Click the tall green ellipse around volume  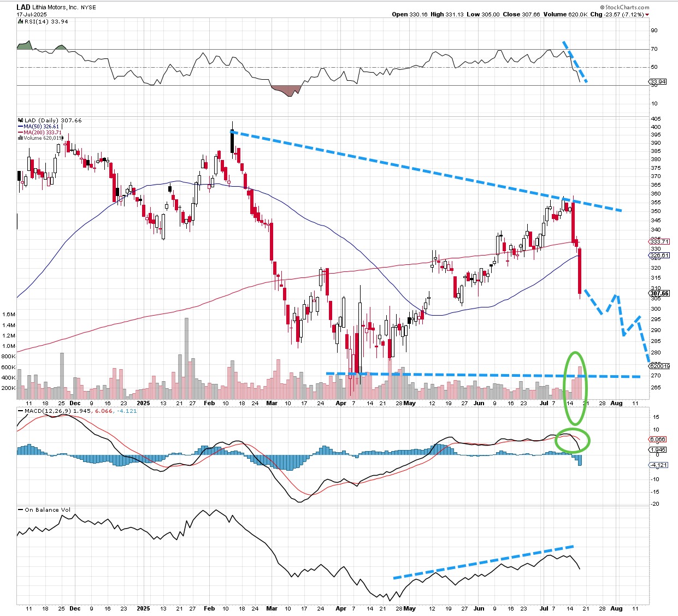coord(575,388)
